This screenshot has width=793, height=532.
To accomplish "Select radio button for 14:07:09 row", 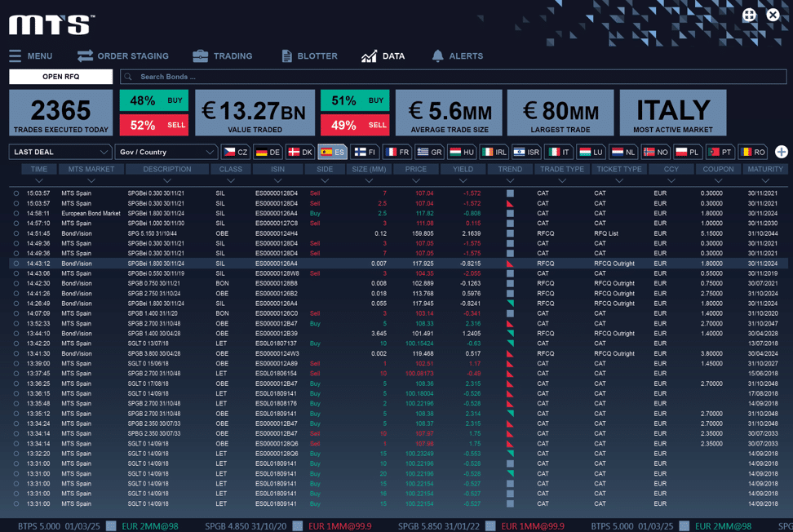I will click(x=16, y=313).
